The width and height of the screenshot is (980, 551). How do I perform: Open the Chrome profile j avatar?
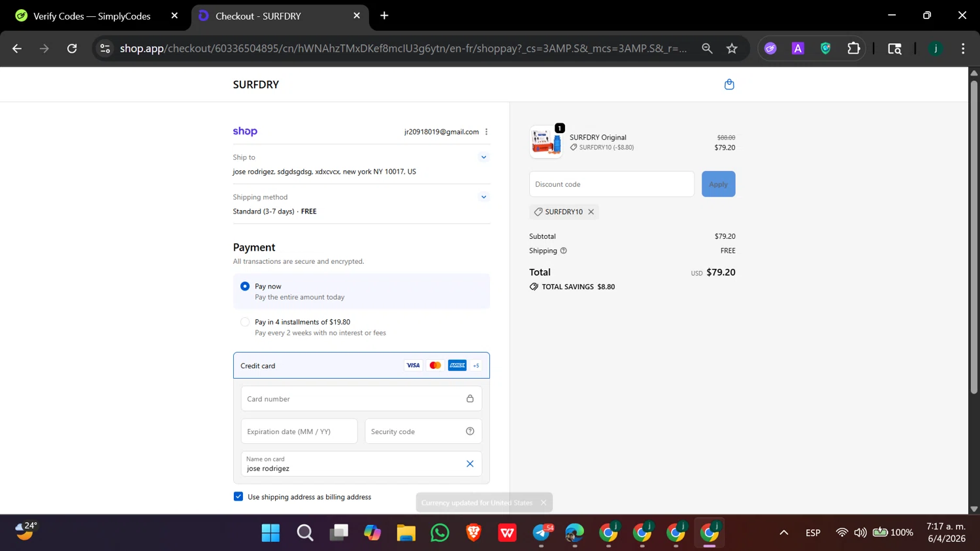point(936,48)
